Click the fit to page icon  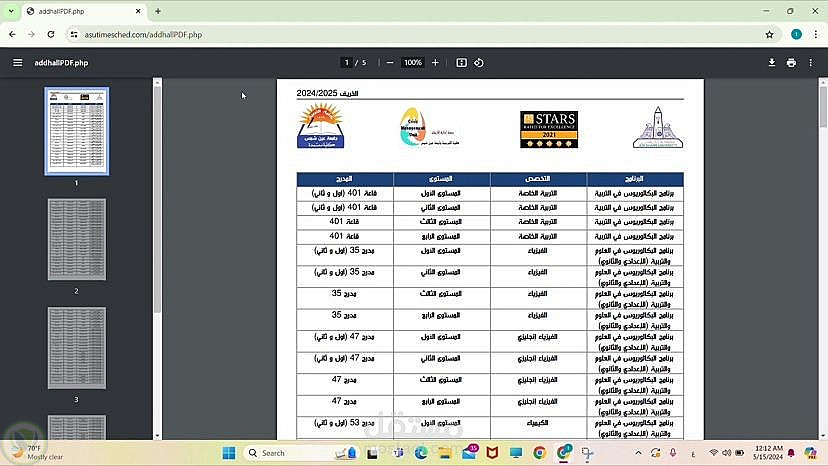(462, 63)
